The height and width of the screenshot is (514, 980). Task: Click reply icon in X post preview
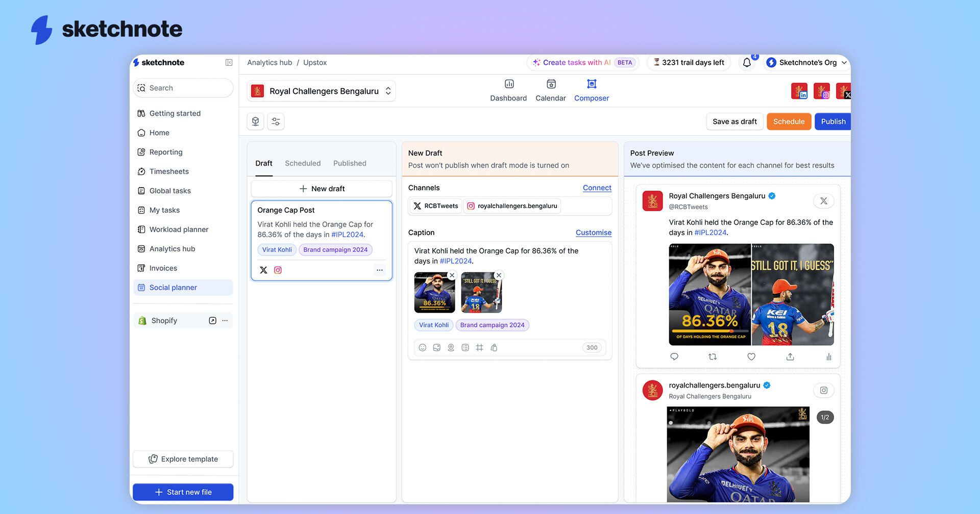(674, 357)
